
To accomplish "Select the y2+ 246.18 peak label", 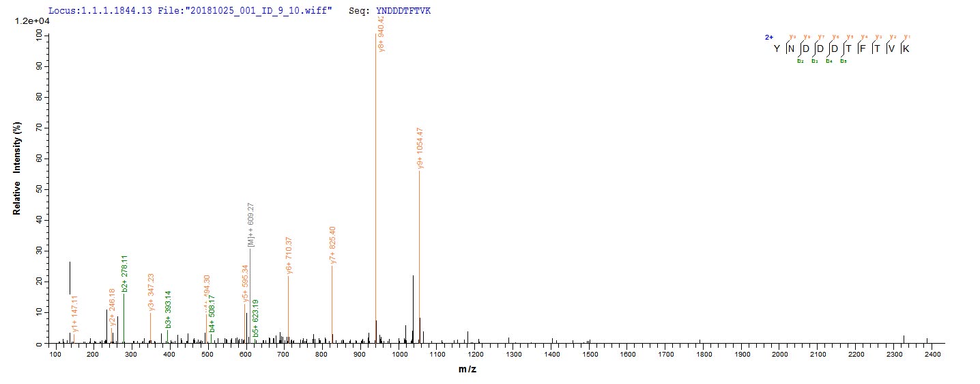I will tap(113, 308).
